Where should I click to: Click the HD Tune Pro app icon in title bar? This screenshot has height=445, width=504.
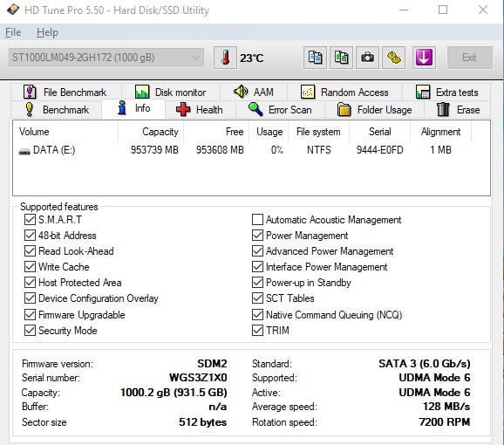click(13, 10)
